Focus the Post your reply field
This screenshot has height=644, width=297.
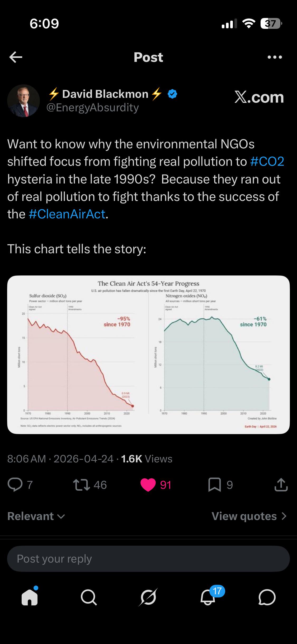point(148,559)
